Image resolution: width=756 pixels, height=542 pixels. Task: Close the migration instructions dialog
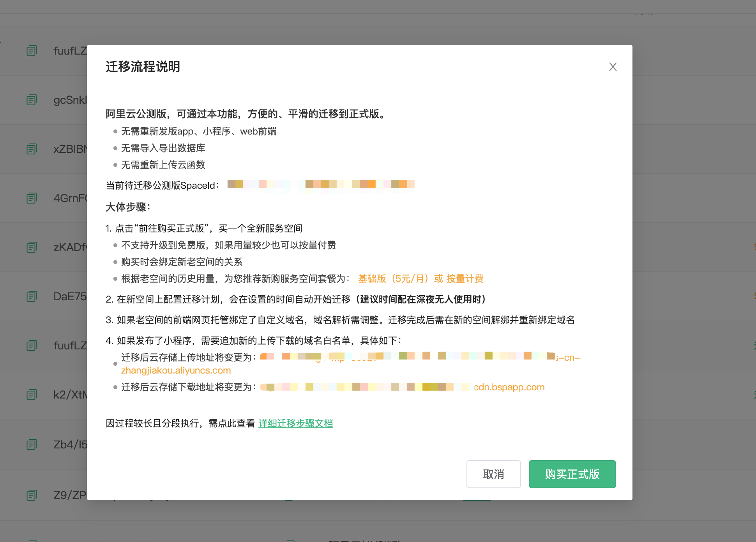pyautogui.click(x=613, y=67)
